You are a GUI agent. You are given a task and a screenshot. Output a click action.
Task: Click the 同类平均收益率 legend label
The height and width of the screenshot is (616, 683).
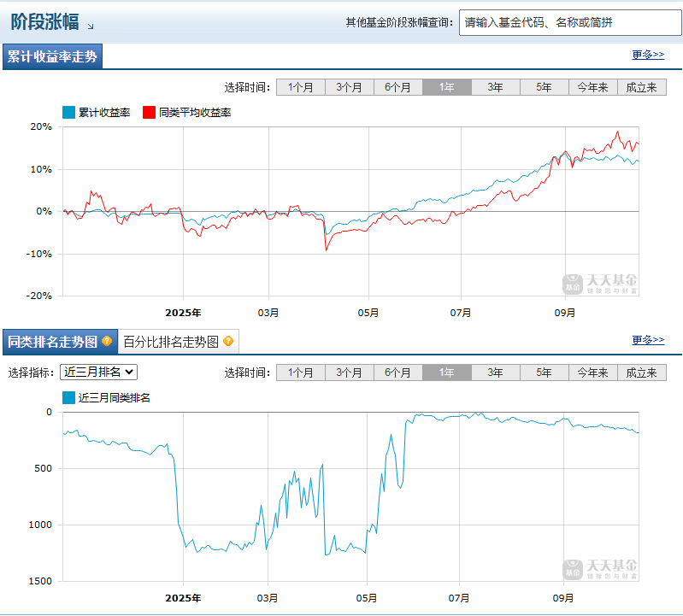tap(195, 112)
